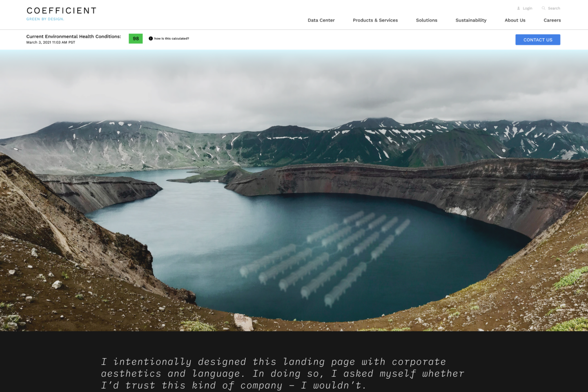Image resolution: width=588 pixels, height=392 pixels.
Task: Select the Sustainability nav item
Action: pyautogui.click(x=471, y=20)
